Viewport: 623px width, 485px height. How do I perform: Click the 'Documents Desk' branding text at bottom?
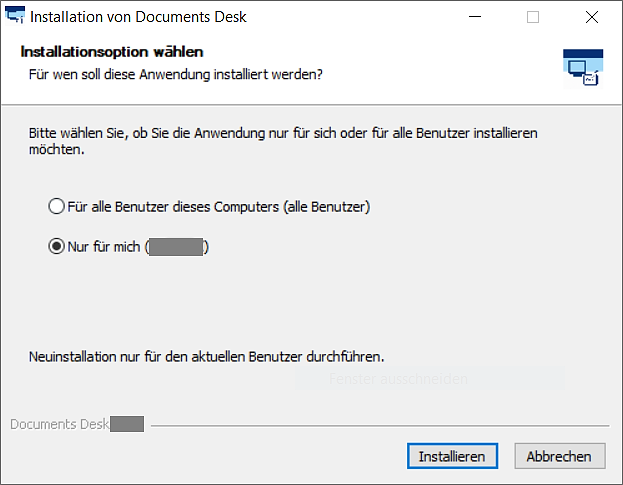[60, 424]
